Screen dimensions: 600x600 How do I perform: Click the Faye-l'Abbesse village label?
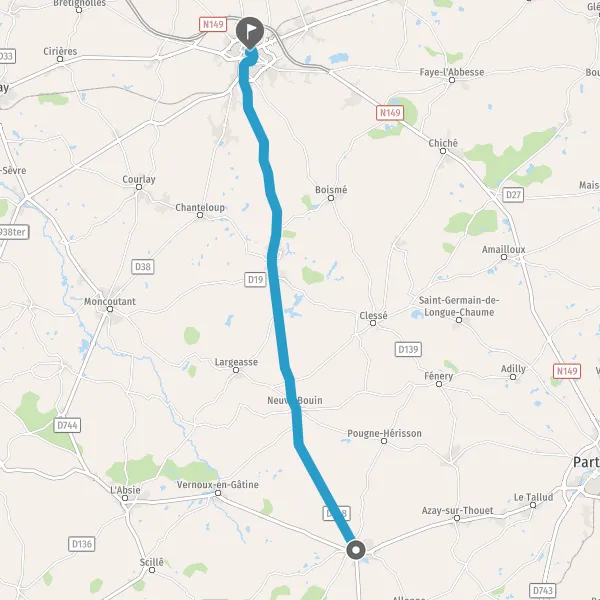point(452,72)
